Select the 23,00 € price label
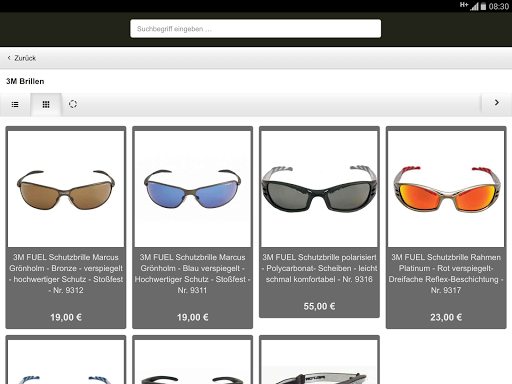The width and height of the screenshot is (512, 384). pyautogui.click(x=446, y=317)
